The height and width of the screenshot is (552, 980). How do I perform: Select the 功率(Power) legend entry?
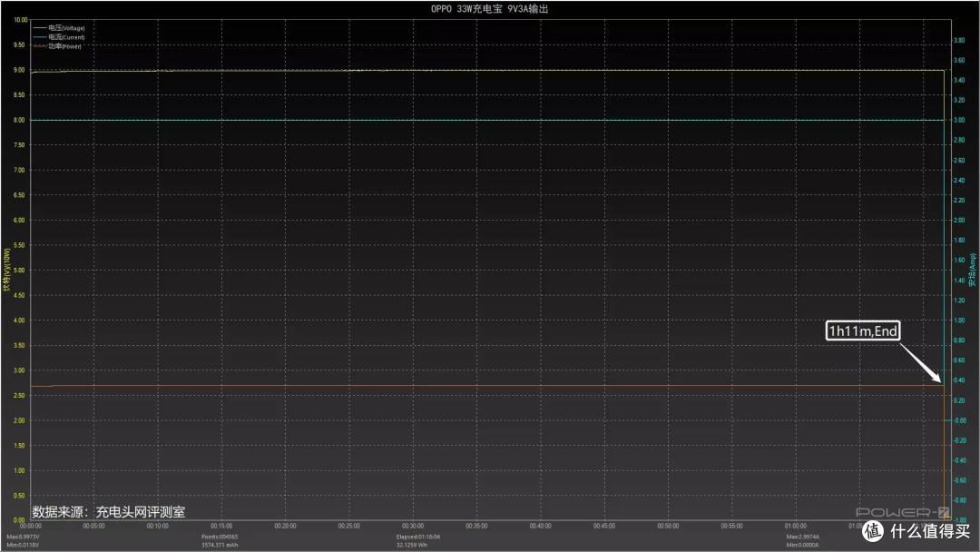(57, 46)
